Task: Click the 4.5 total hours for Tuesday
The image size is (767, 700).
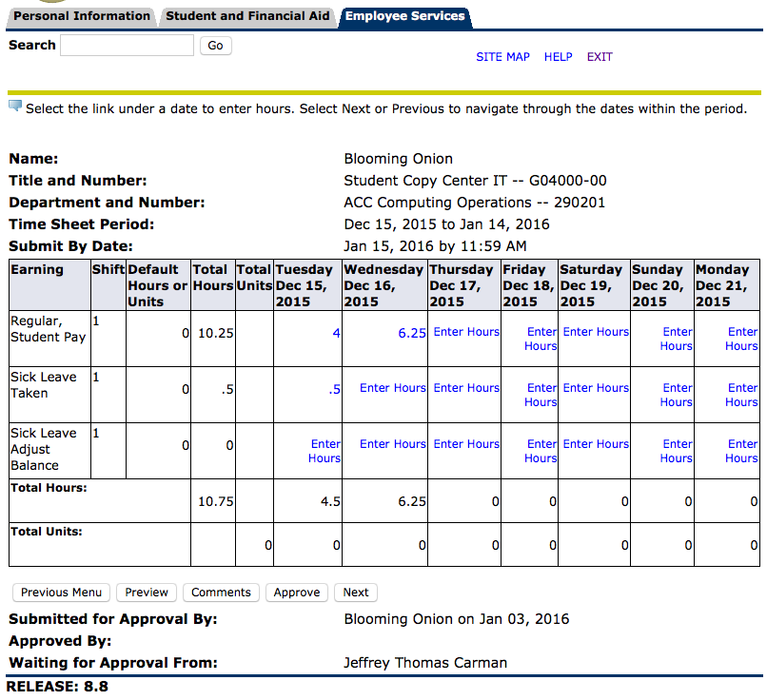Action: pos(330,501)
